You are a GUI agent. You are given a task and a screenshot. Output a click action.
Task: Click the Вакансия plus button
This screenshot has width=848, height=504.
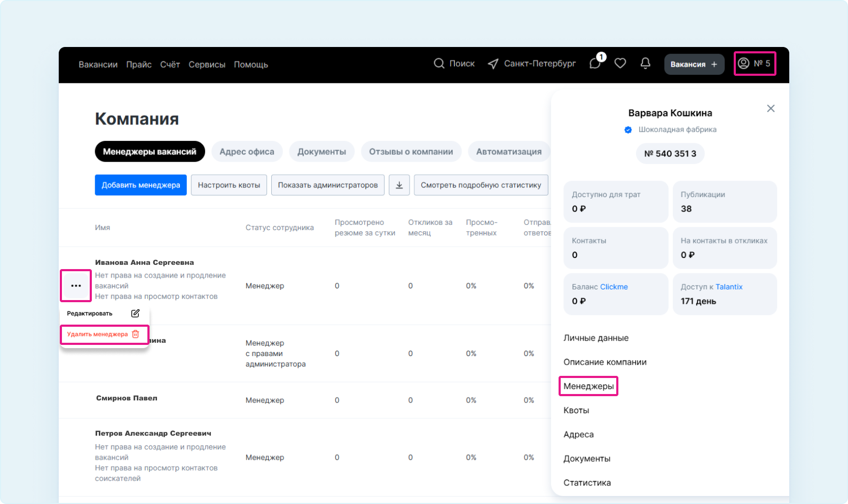click(694, 64)
